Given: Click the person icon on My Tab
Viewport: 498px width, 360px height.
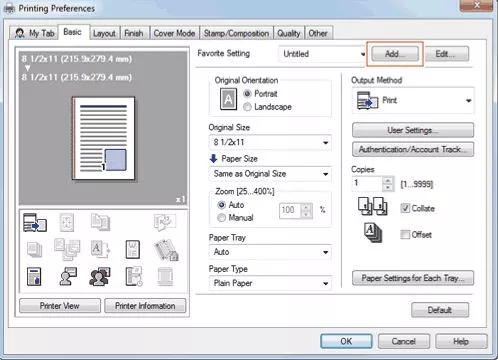Looking at the screenshot, I should pyautogui.click(x=20, y=33).
